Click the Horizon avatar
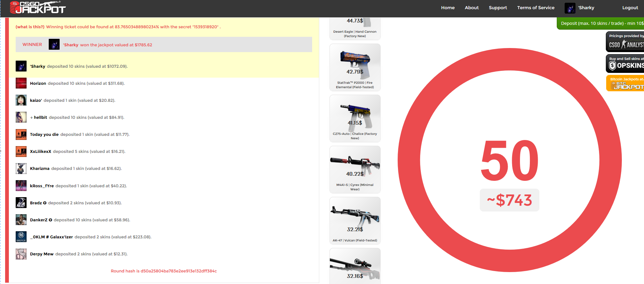This screenshot has width=644, height=284. 21,83
